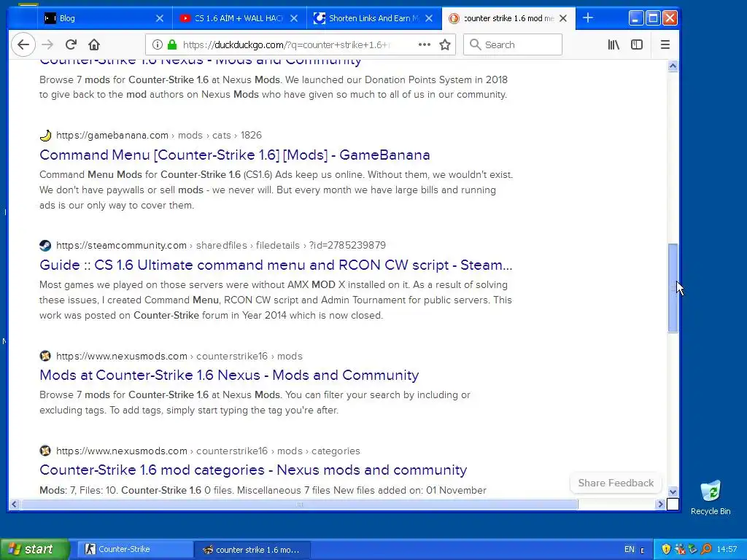Click the Share Feedback button
The width and height of the screenshot is (747, 560).
[x=616, y=483]
